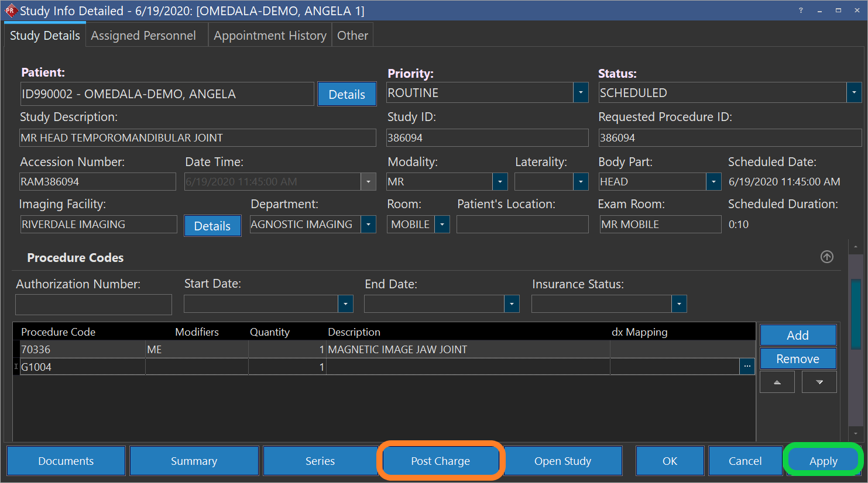Screen dimensions: 868x483
Task: Expand the Status dropdown
Action: [x=854, y=92]
